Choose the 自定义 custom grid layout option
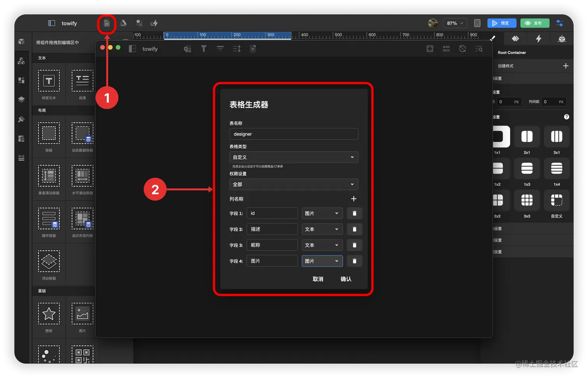This screenshot has height=378, width=588. 556,200
